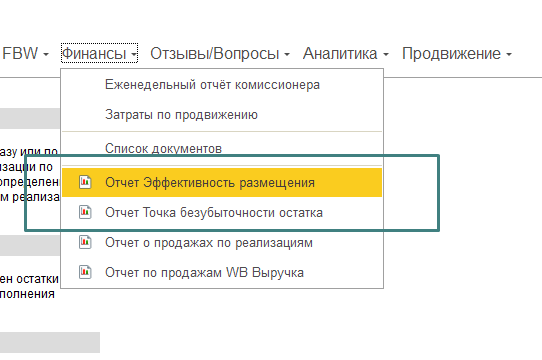Screen dimensions: 542x360
Task: Open the Отзывы/Вопросы menu
Action: coord(215,53)
